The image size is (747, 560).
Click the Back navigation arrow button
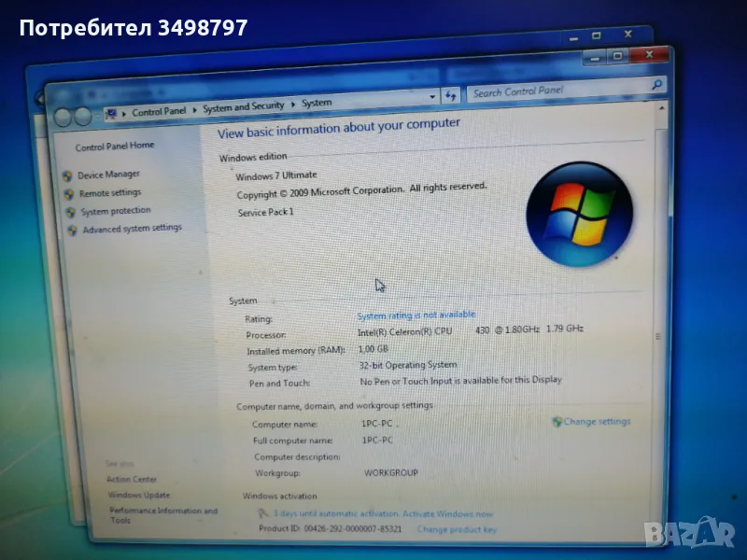[x=63, y=117]
